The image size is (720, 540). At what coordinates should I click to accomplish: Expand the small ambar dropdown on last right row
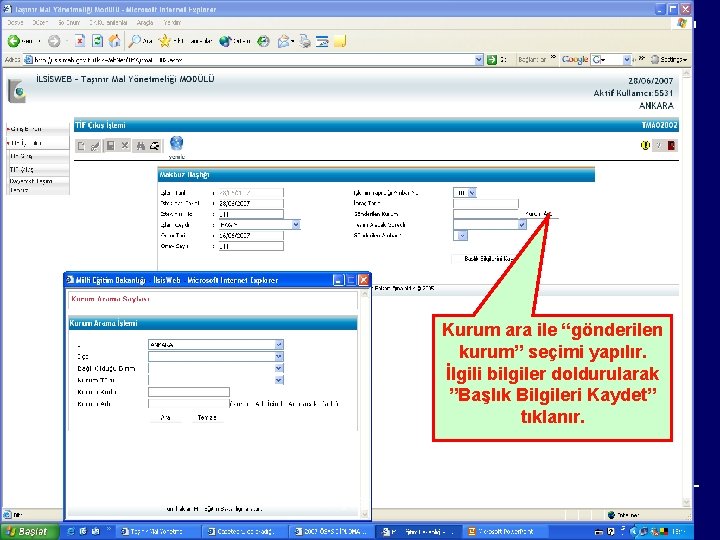point(462,236)
